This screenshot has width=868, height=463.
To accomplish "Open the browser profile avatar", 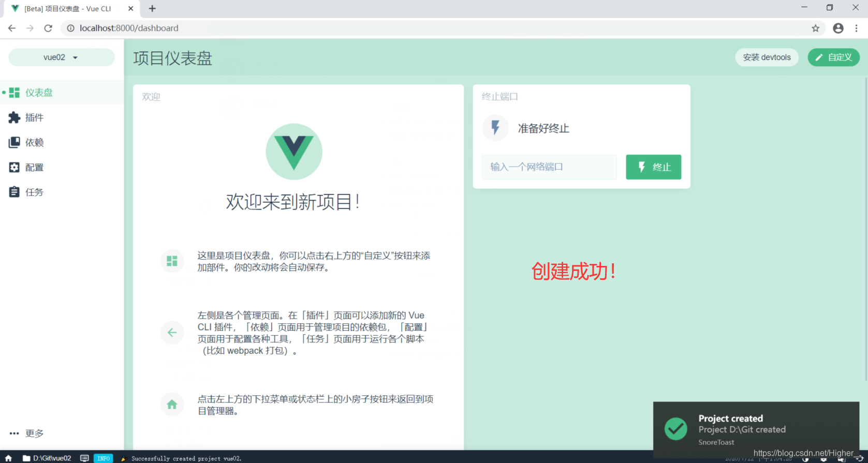I will [x=838, y=28].
